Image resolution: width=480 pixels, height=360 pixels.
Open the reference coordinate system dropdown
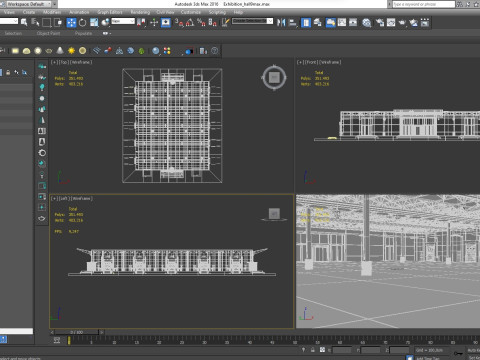pyautogui.click(x=123, y=21)
